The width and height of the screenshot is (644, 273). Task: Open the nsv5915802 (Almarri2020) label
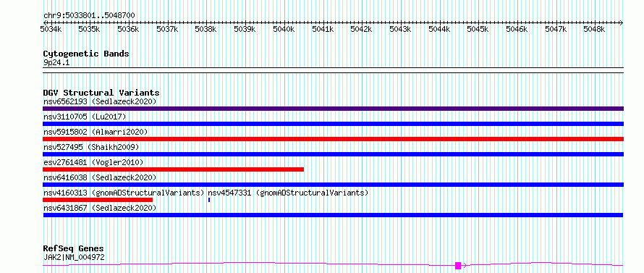96,132
